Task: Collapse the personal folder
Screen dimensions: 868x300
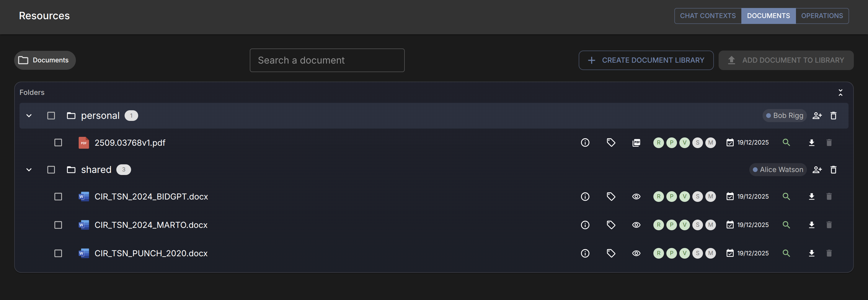Action: pos(29,115)
